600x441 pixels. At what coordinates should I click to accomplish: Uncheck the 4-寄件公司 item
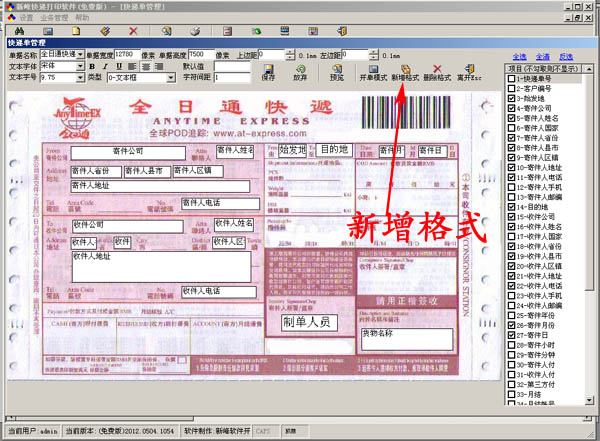pos(511,108)
